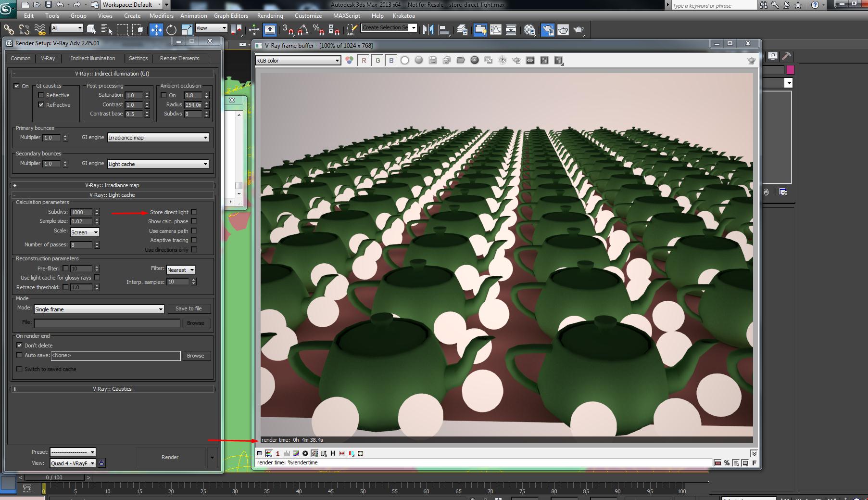The image size is (868, 500).
Task: Choose the Bind to Space Warp tool
Action: click(x=40, y=29)
